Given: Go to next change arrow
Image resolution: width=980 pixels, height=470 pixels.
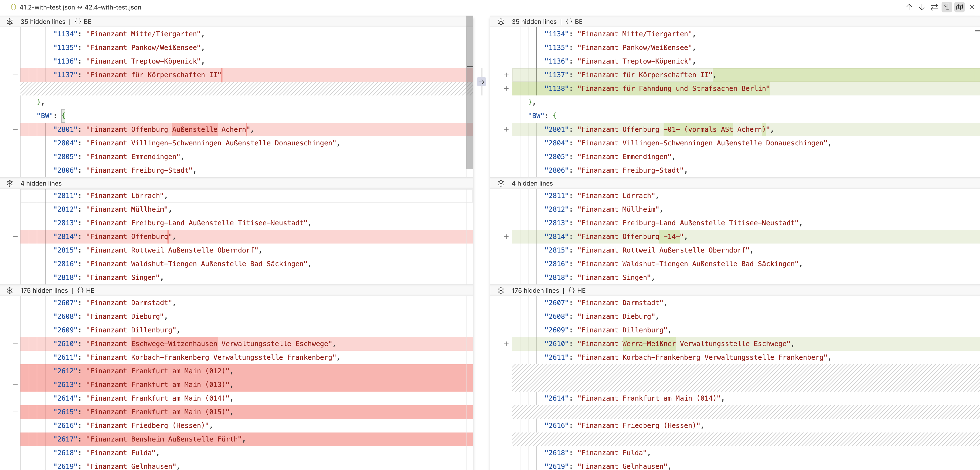Looking at the screenshot, I should pyautogui.click(x=921, y=7).
